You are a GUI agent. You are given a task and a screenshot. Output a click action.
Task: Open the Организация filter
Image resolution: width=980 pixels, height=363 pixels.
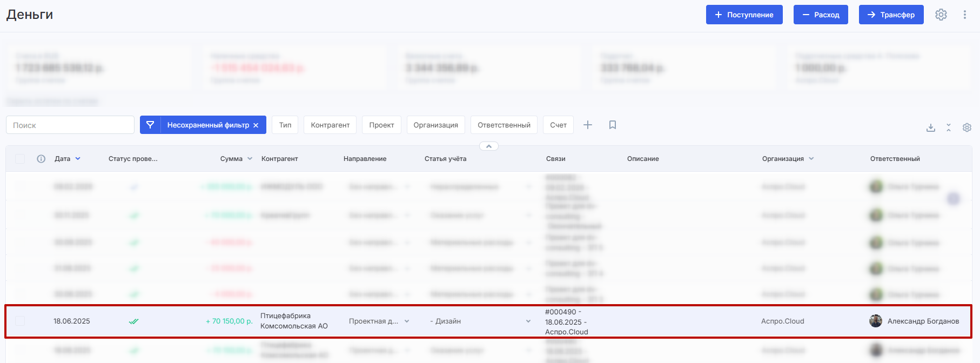(x=435, y=125)
